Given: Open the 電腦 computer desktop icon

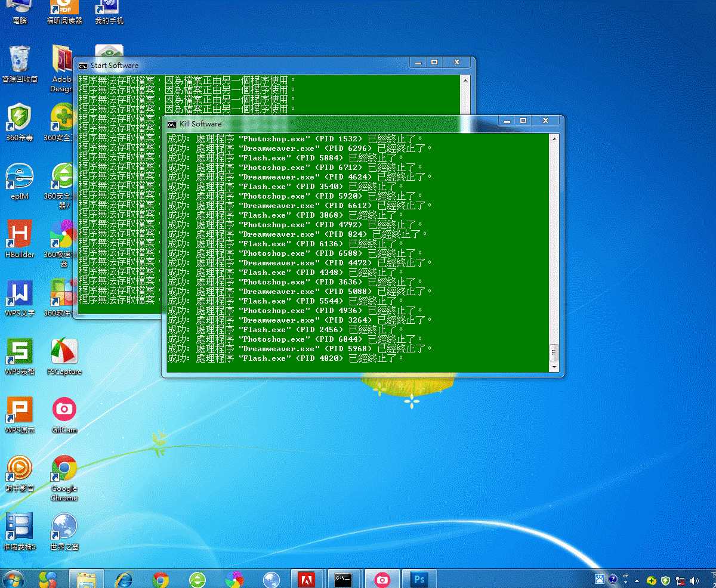Looking at the screenshot, I should [x=20, y=12].
